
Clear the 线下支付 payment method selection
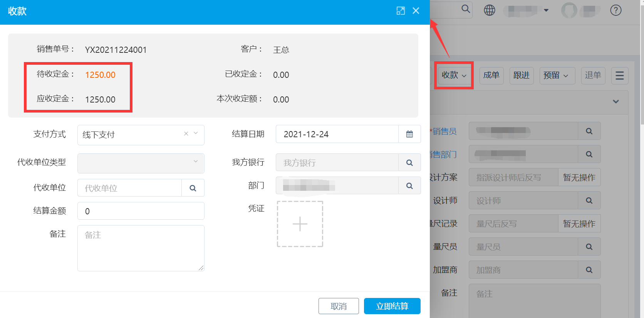point(186,133)
